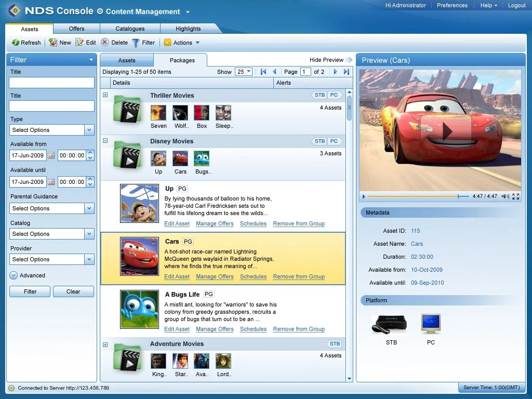Open Available from calendar picker
Viewport: 532px width, 399px height.
(51, 155)
